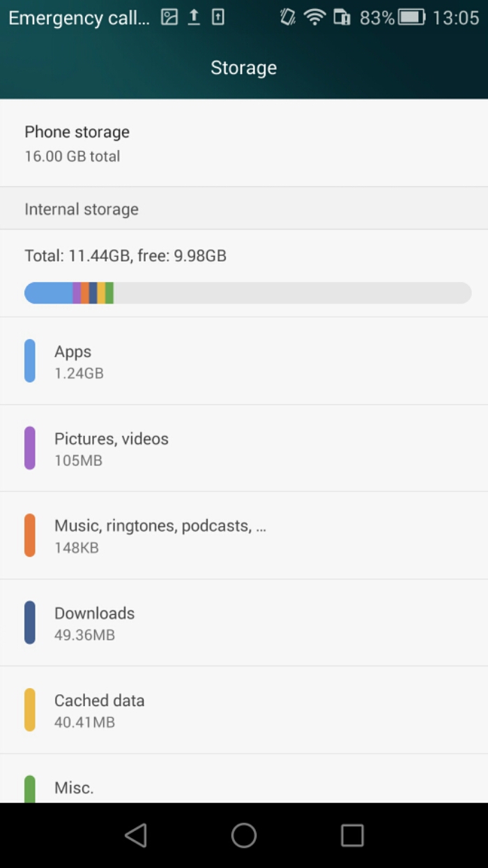Tap the battery status icon

click(411, 17)
